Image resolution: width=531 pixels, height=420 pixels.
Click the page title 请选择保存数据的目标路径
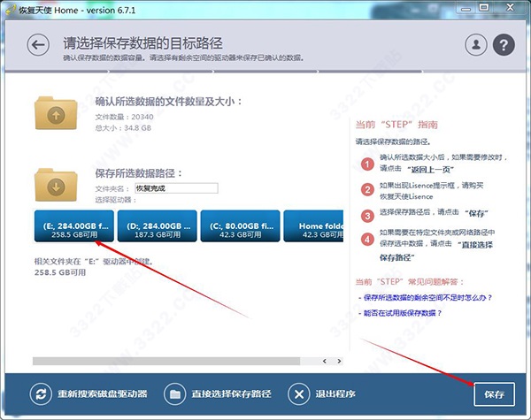(142, 43)
